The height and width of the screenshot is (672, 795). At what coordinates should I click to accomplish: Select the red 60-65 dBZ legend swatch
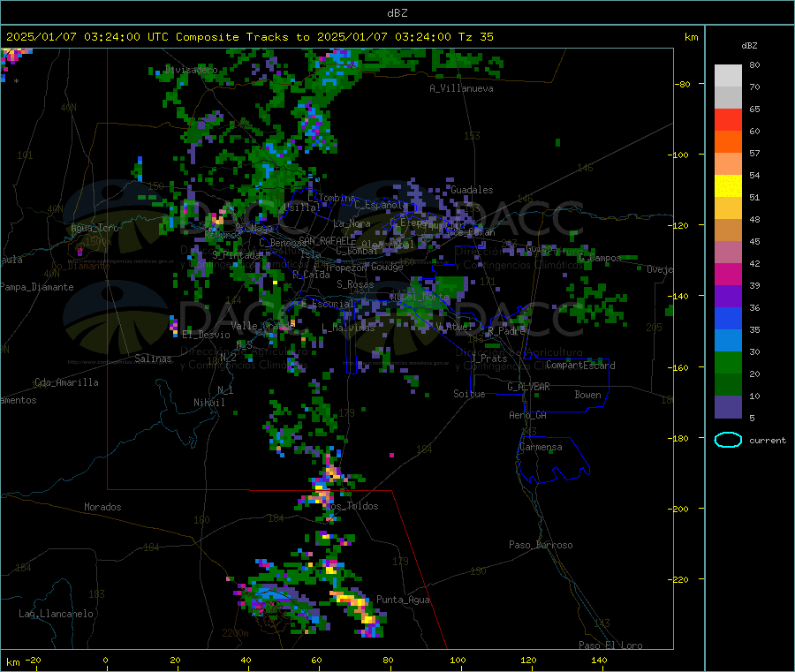click(x=728, y=120)
